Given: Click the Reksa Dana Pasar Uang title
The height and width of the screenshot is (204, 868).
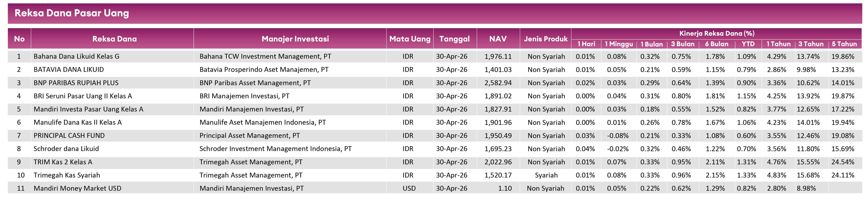Looking at the screenshot, I should pos(72,13).
